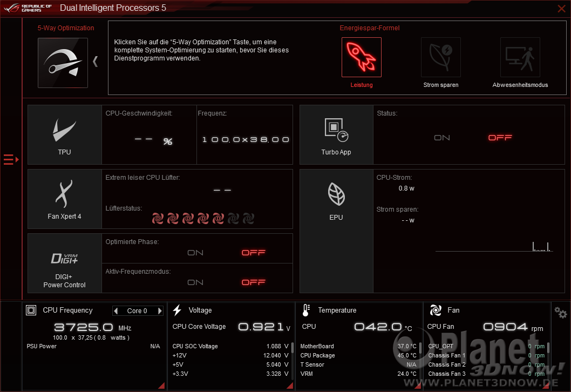Click the CPU_OPT fan row
The image size is (571, 392).
(x=486, y=346)
